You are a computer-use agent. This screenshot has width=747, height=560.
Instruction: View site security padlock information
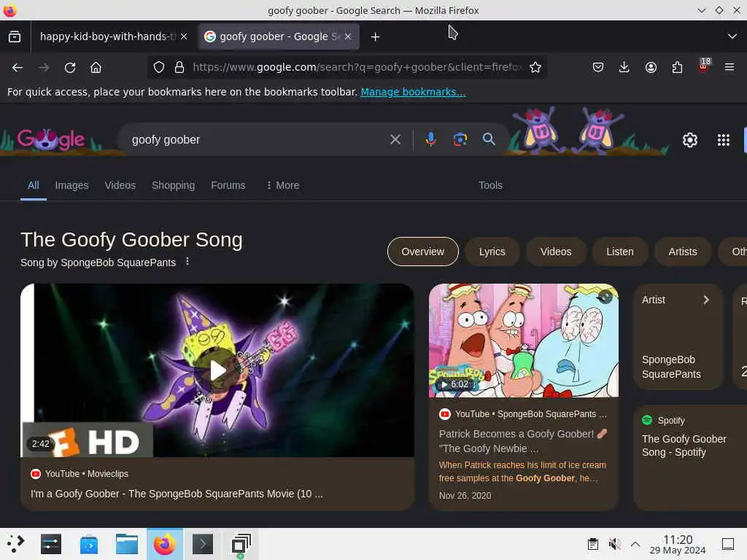(179, 67)
